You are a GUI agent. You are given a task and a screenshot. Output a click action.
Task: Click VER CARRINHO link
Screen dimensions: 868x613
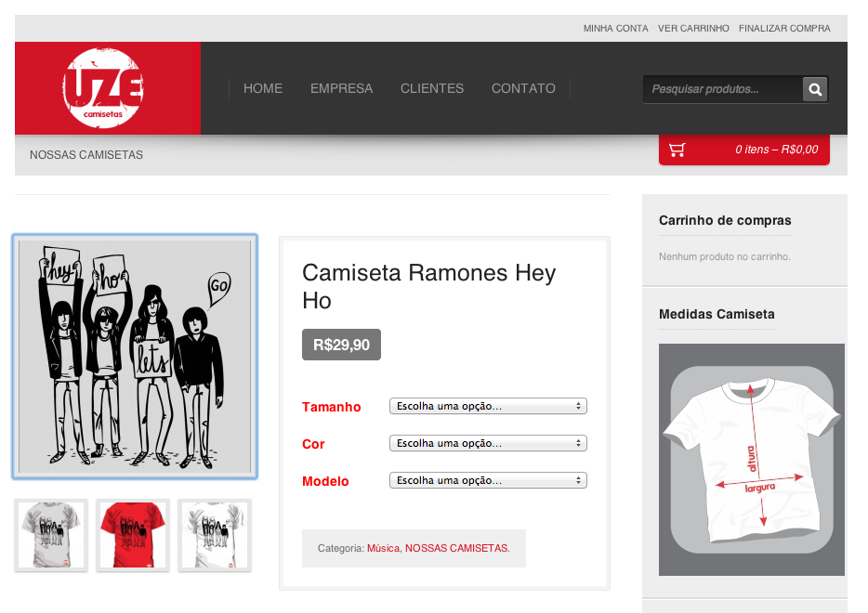tap(693, 28)
